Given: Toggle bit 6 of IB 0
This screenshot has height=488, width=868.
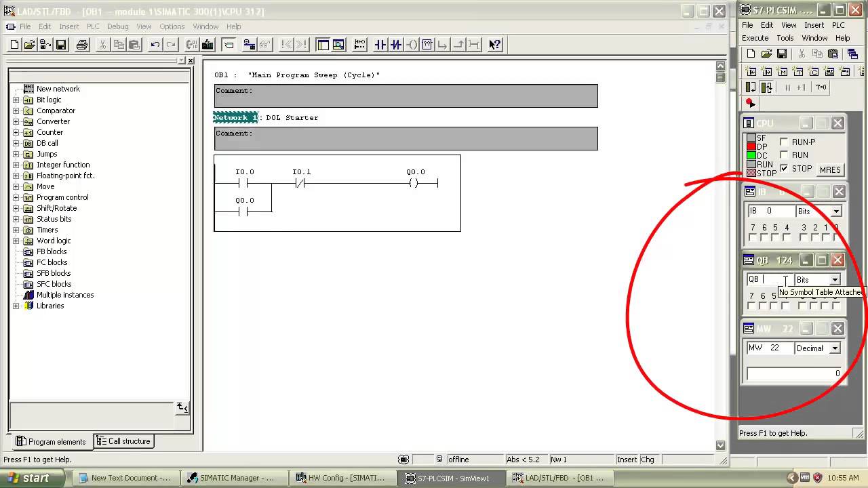Looking at the screenshot, I should (x=764, y=237).
